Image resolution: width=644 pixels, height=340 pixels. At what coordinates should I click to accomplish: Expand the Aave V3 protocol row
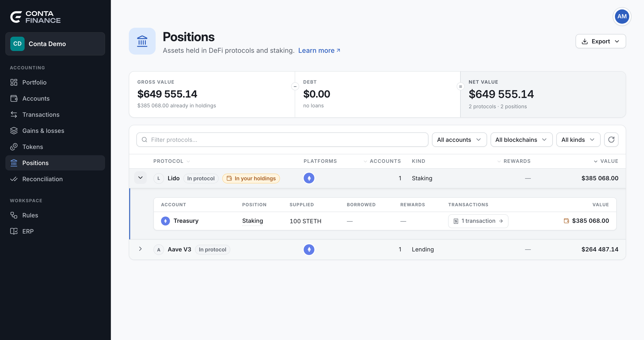click(140, 249)
